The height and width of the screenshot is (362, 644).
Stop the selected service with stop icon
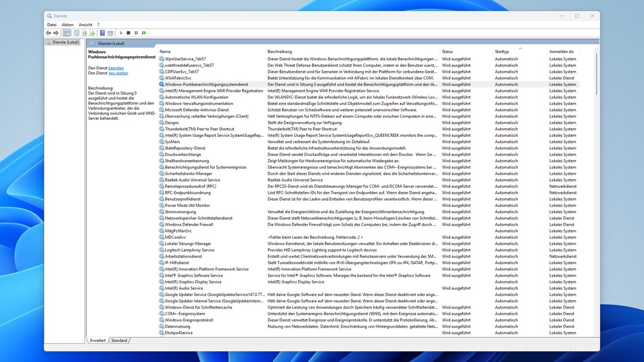128,33
